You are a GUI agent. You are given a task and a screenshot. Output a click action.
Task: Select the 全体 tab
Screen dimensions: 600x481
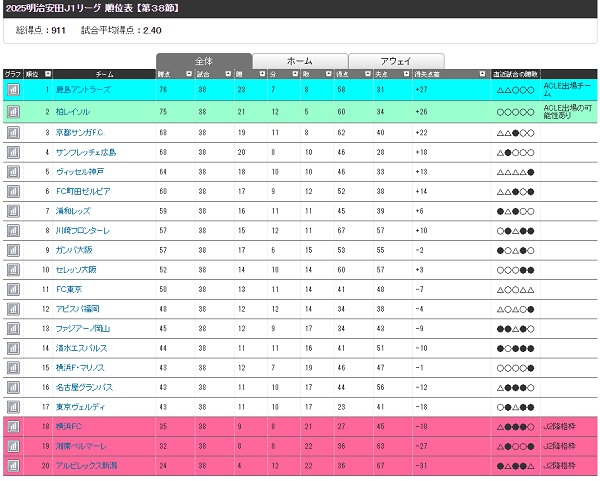coord(204,61)
